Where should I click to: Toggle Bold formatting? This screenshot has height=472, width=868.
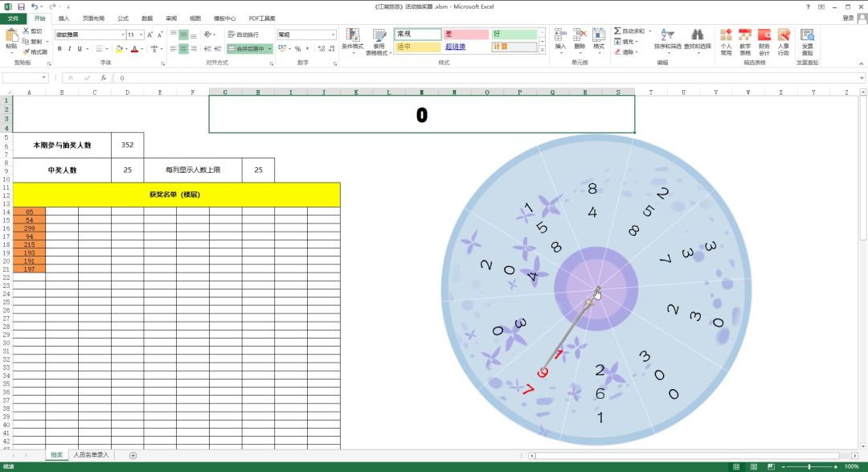click(x=59, y=49)
